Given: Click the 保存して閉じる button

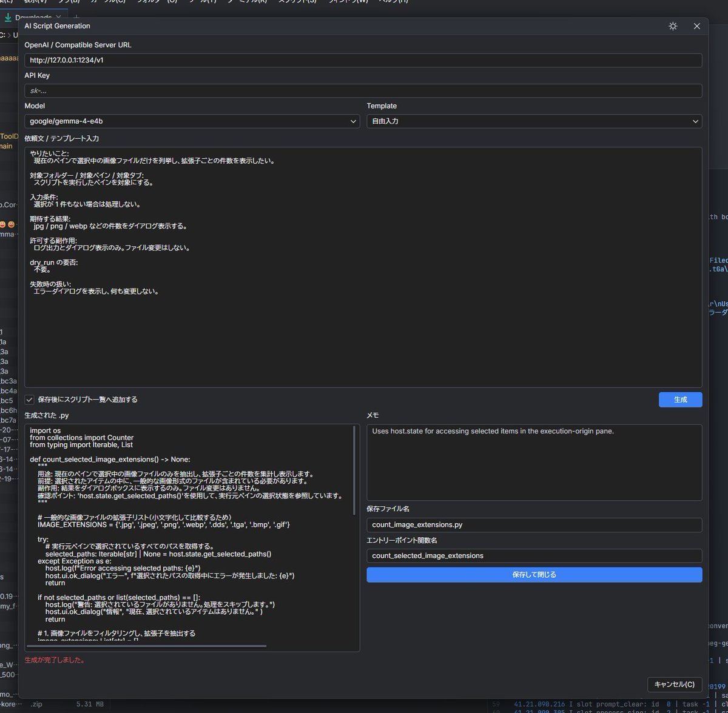Looking at the screenshot, I should pyautogui.click(x=534, y=575).
